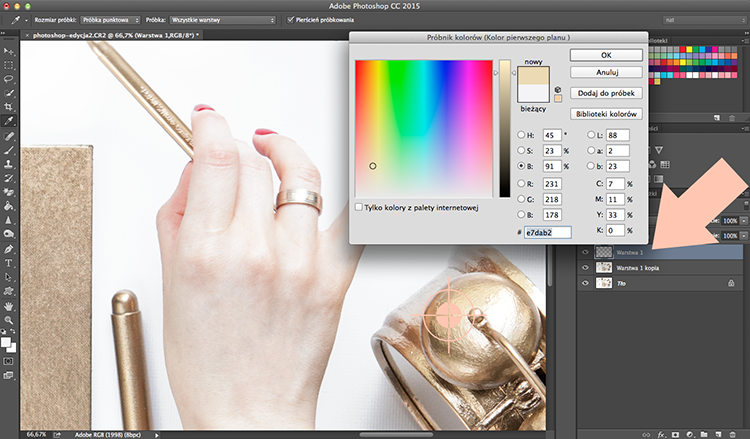Click the R value field 231
The height and width of the screenshot is (439, 750).
click(x=552, y=184)
